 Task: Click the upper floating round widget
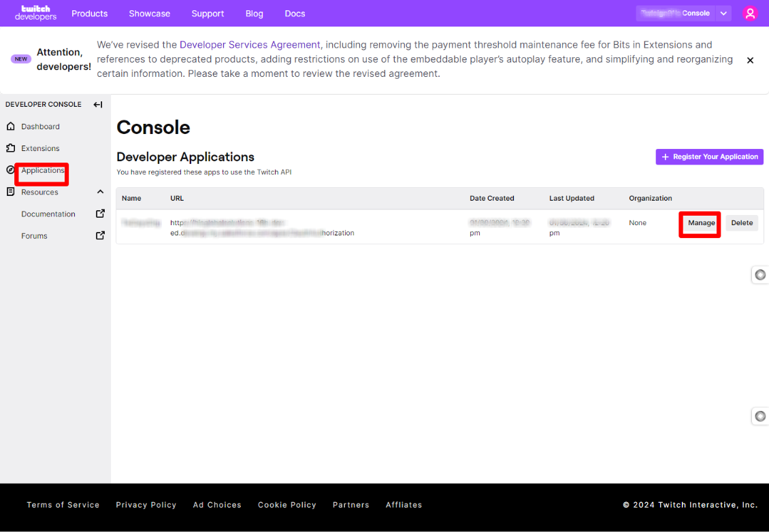tap(760, 275)
